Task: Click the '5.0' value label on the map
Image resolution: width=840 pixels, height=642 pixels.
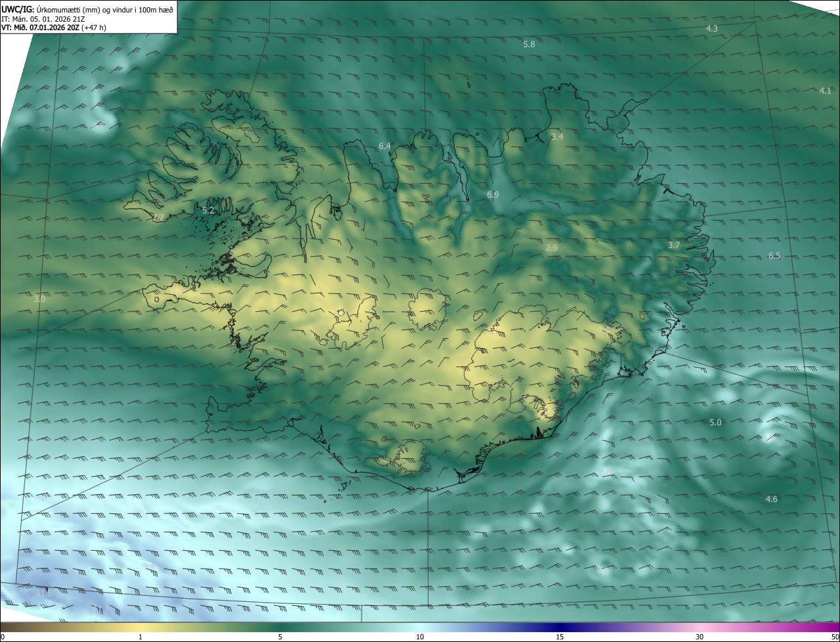Action: pyautogui.click(x=715, y=423)
